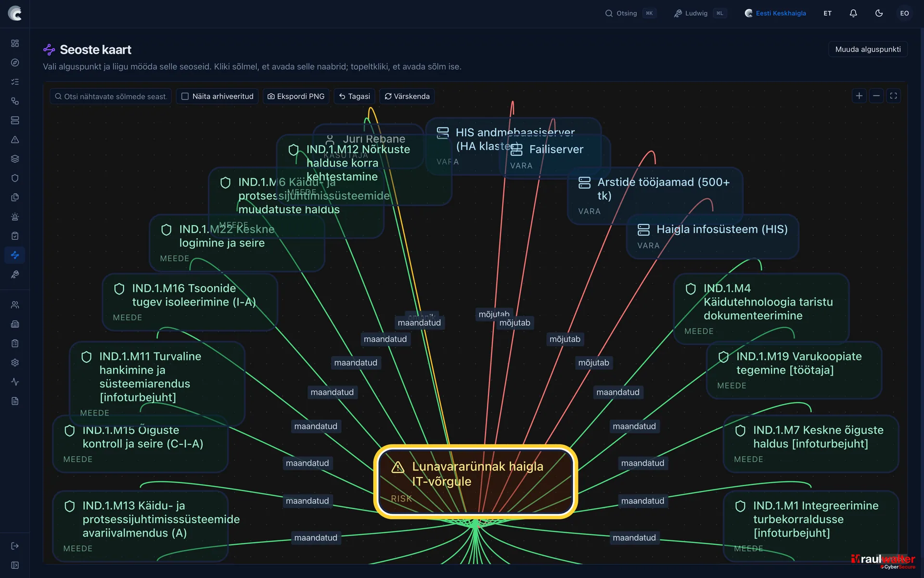Viewport: 924px width, 578px height.
Task: Open the checklist icon in the sidebar
Action: (x=15, y=82)
